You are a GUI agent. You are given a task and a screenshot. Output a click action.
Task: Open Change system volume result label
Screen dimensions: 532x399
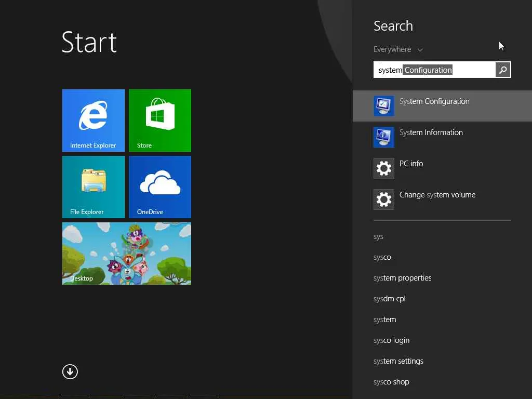437,195
